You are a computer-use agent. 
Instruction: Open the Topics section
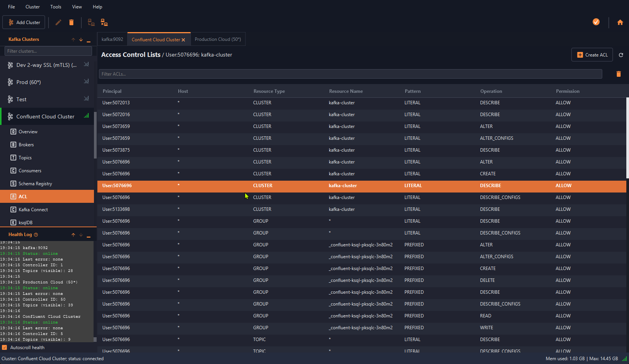[x=47, y=158]
